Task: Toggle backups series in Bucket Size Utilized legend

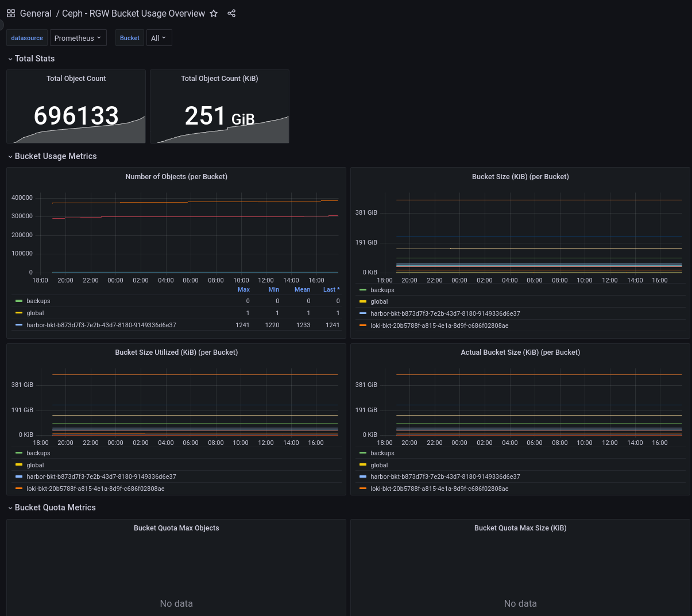Action: point(38,453)
